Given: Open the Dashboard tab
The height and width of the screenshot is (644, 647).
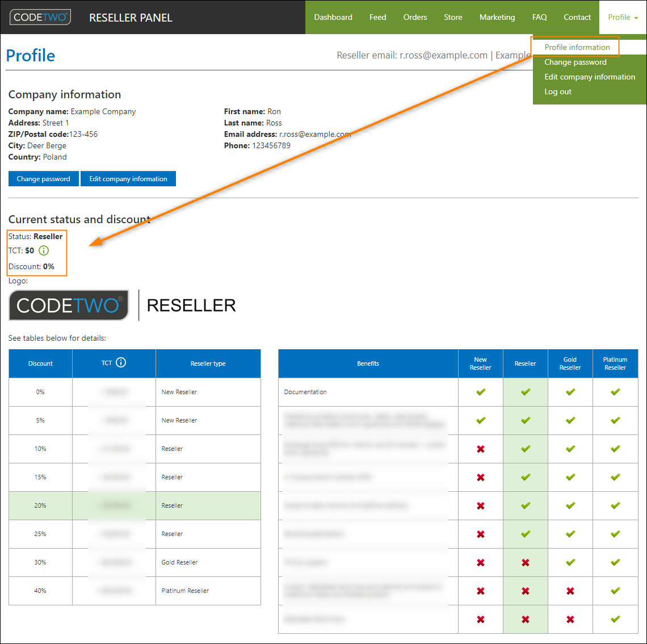Looking at the screenshot, I should point(333,18).
